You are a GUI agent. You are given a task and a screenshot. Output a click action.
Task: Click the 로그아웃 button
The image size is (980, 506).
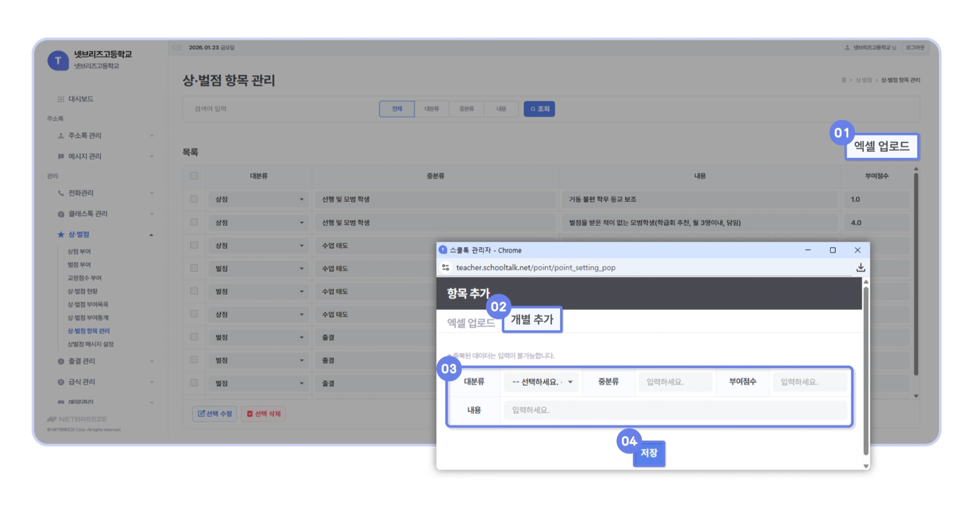tap(915, 48)
